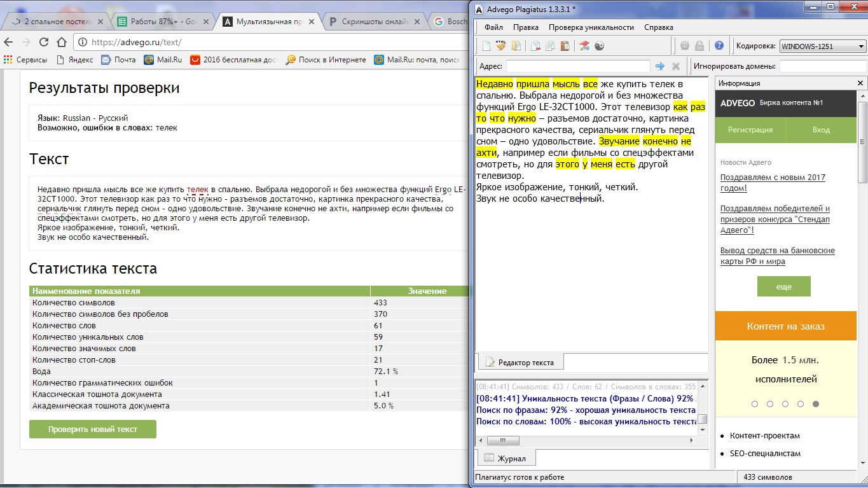Open 'Поздравляем победителей и призеров конкурса' link
Image resolution: width=868 pixels, height=488 pixels.
click(x=775, y=219)
